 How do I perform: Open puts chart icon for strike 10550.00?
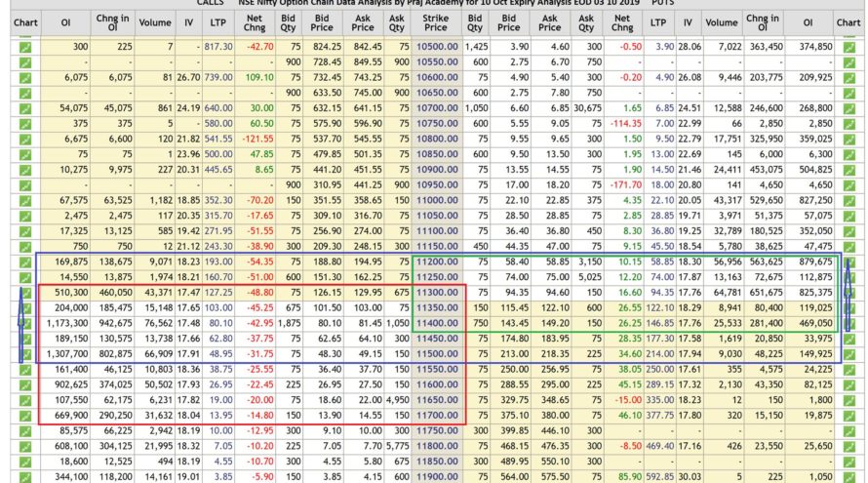pyautogui.click(x=848, y=62)
